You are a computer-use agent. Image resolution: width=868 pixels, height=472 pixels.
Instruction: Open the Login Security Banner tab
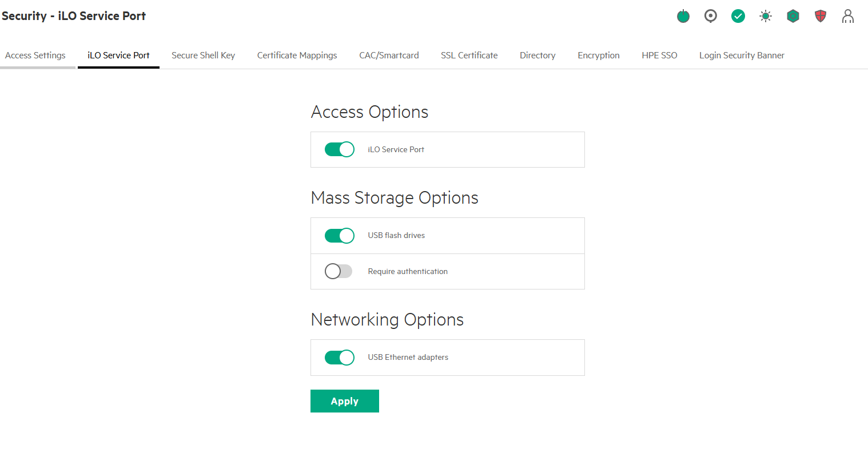[742, 55]
